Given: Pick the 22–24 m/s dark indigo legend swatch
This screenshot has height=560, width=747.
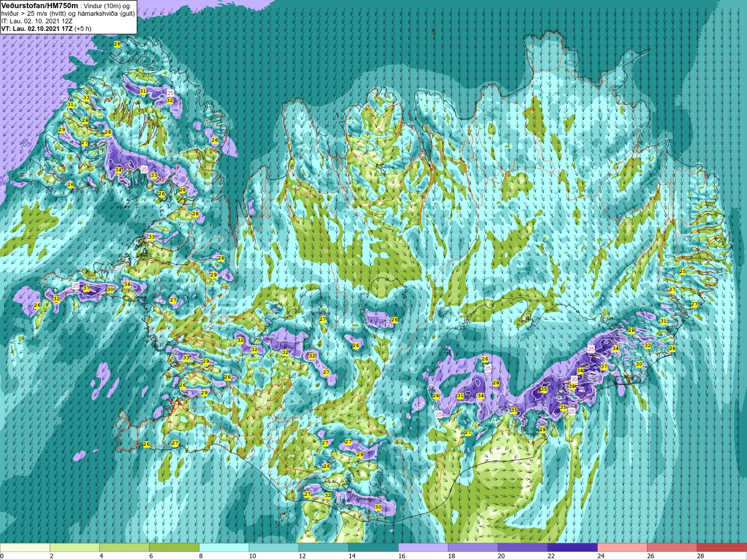Looking at the screenshot, I should [573, 548].
